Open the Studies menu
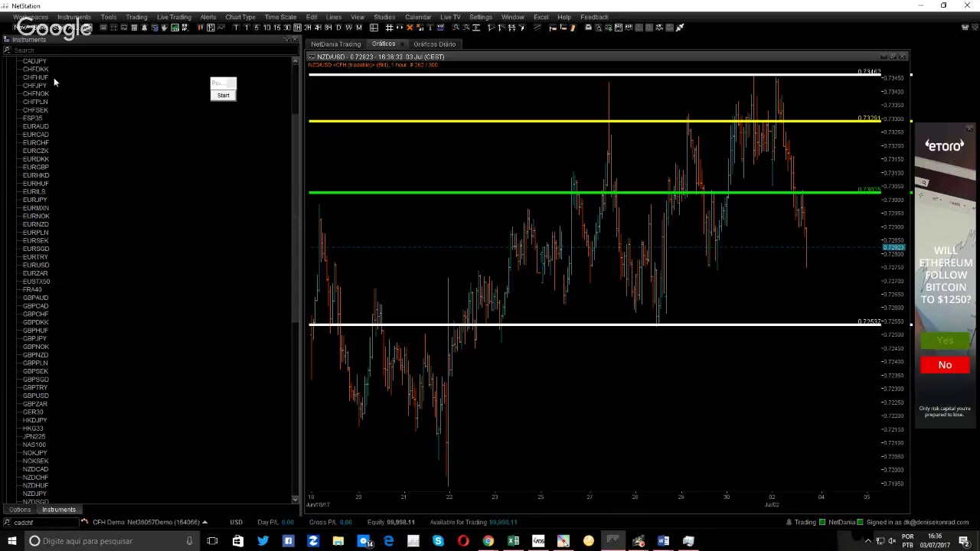The image size is (980, 551). pyautogui.click(x=384, y=17)
